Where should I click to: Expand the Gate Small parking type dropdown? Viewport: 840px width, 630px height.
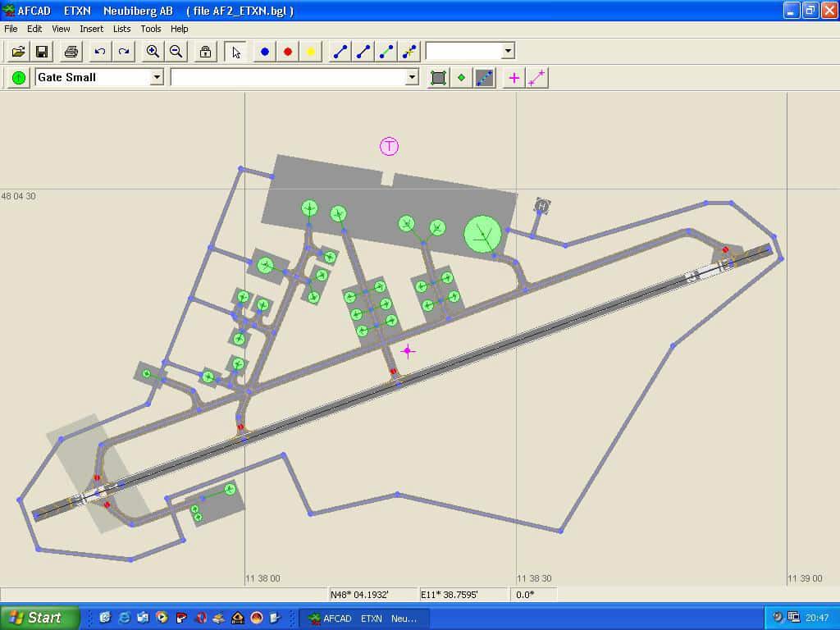(x=157, y=77)
